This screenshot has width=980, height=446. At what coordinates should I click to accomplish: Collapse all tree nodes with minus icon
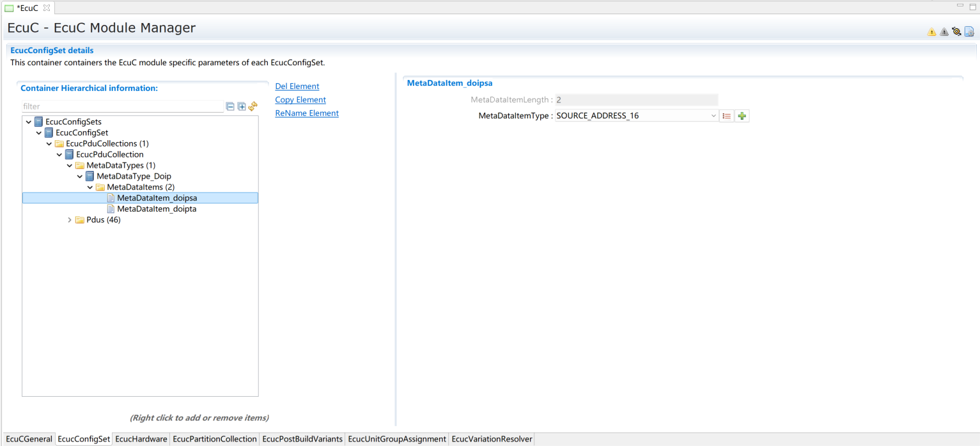click(x=230, y=107)
